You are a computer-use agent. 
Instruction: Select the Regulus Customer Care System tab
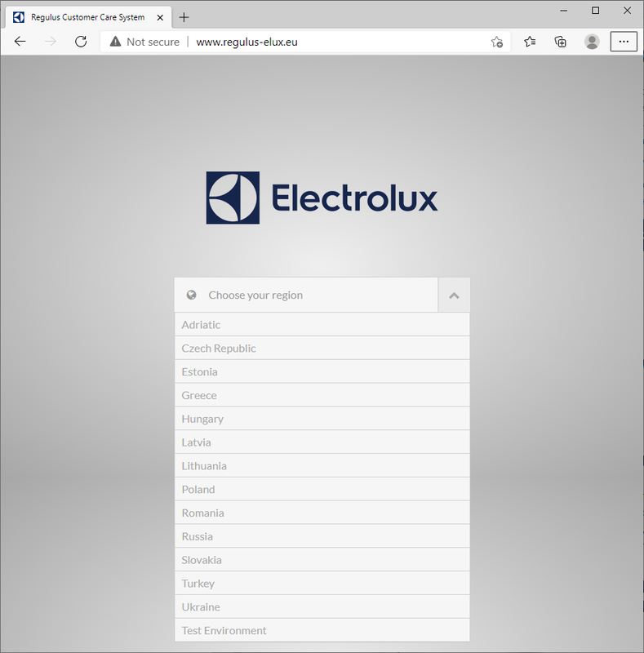pos(88,17)
